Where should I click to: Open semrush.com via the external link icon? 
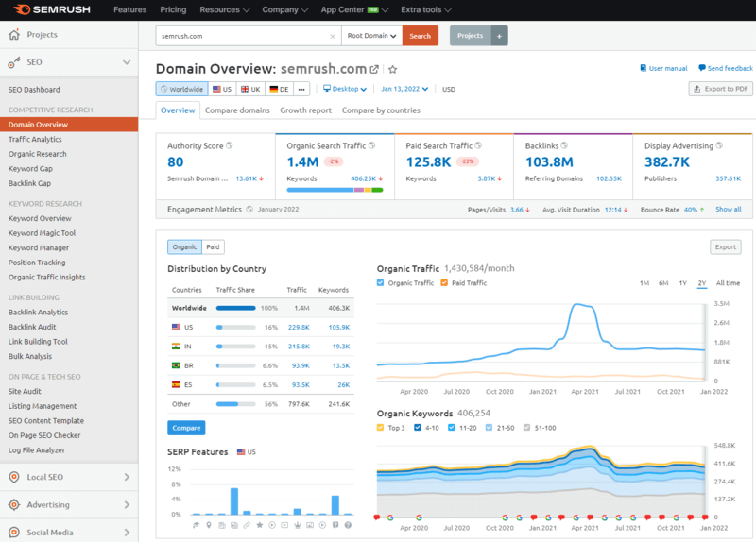(x=375, y=70)
